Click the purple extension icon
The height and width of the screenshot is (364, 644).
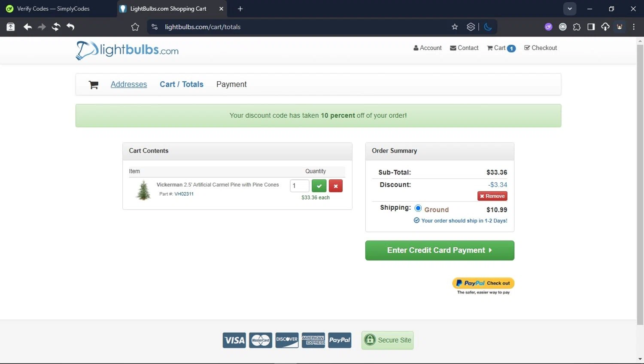[548, 27]
